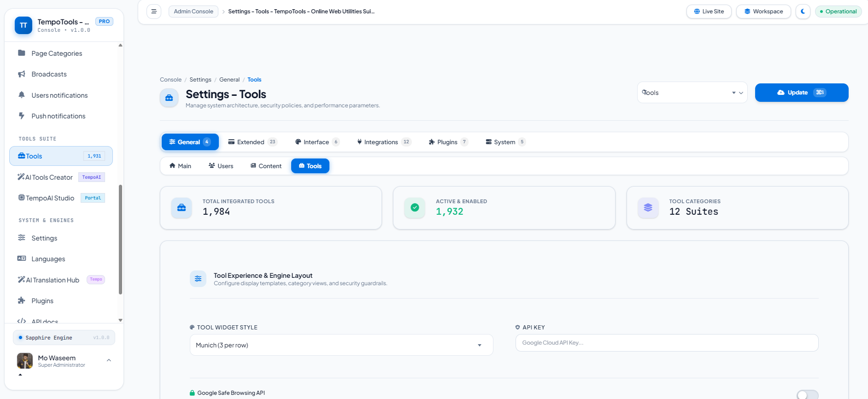The width and height of the screenshot is (868, 399).
Task: Select the System settings tab
Action: click(x=505, y=142)
